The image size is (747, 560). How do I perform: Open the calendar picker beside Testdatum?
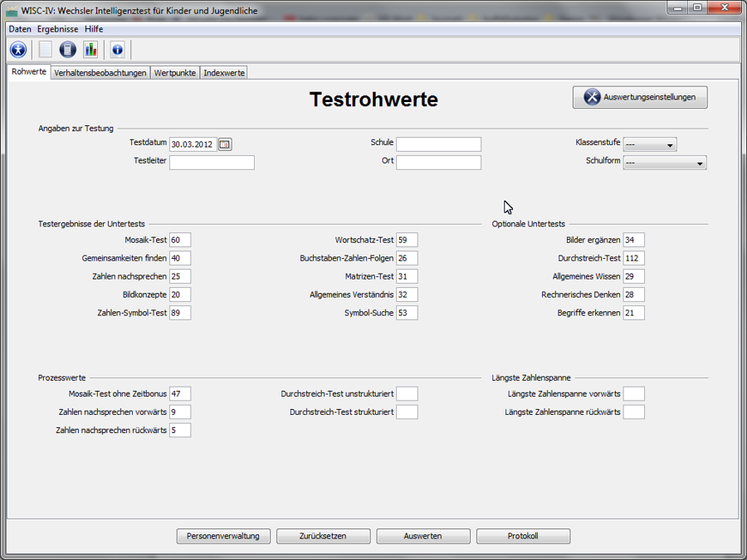225,144
